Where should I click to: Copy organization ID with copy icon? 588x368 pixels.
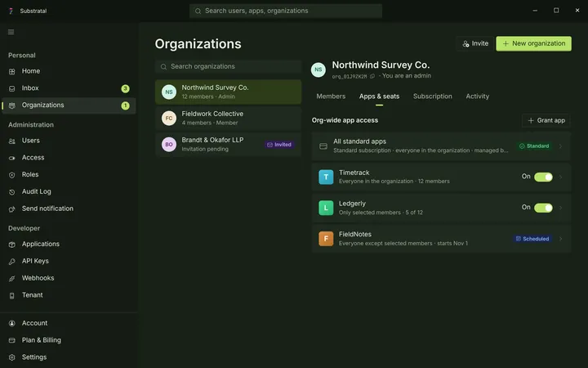pyautogui.click(x=372, y=76)
